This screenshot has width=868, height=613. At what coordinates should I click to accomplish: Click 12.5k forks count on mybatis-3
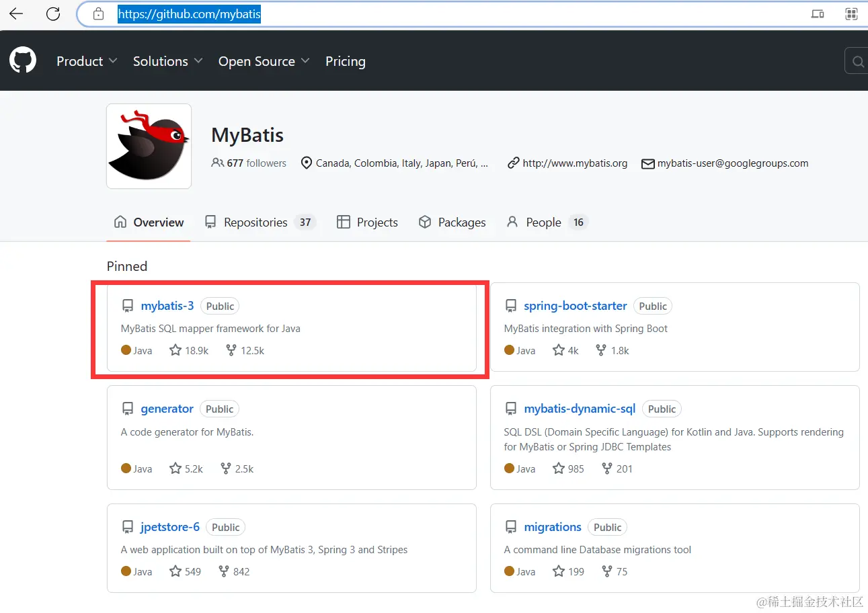point(252,350)
